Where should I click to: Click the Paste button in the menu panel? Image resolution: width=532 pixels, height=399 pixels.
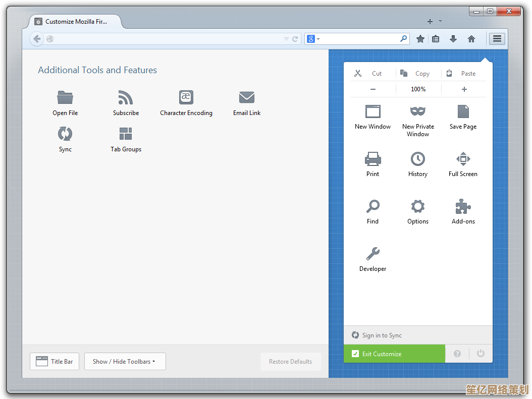[x=464, y=74]
